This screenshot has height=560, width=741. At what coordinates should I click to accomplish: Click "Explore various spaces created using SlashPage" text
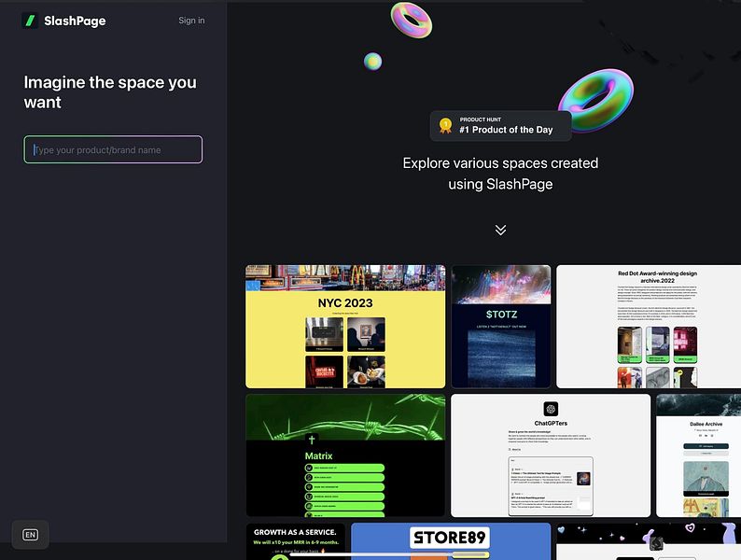(x=500, y=174)
